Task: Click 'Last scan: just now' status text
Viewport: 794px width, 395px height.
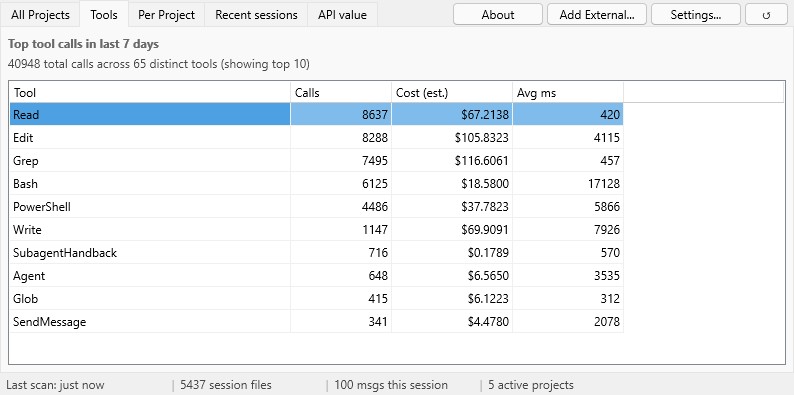Action: tap(55, 385)
